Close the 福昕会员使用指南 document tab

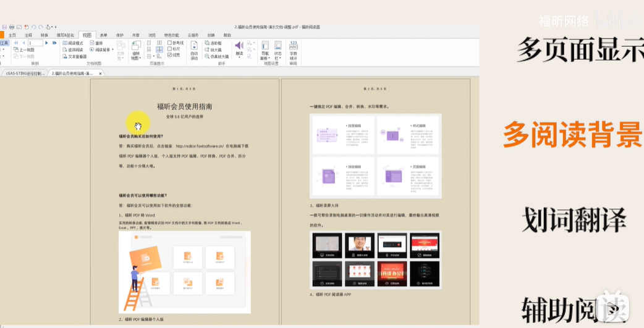click(x=100, y=74)
